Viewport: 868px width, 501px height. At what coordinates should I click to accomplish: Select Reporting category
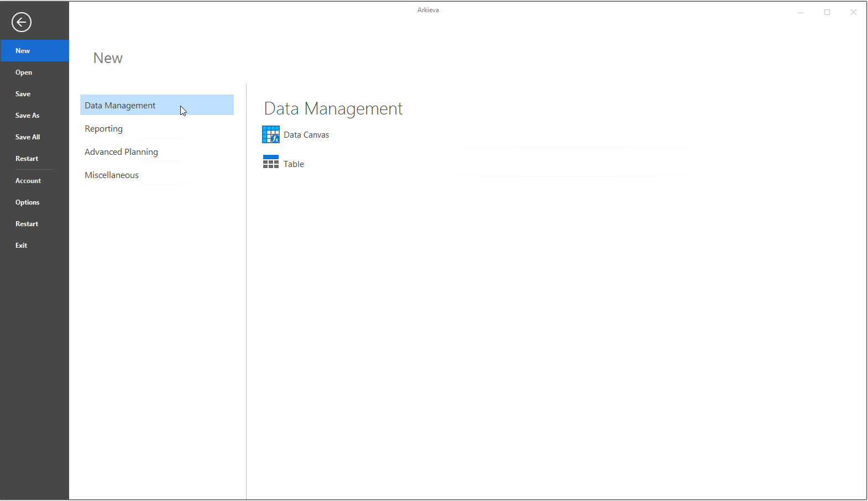coord(157,128)
